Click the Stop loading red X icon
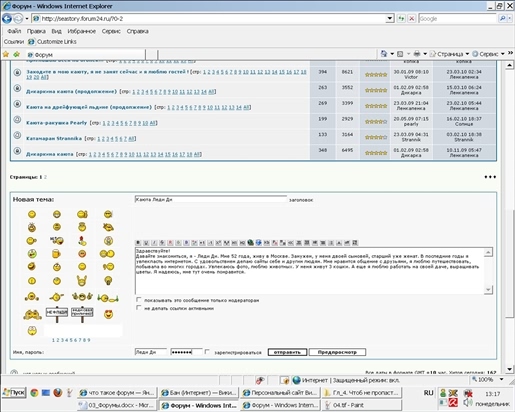This screenshot has width=515, height=412. [412, 19]
